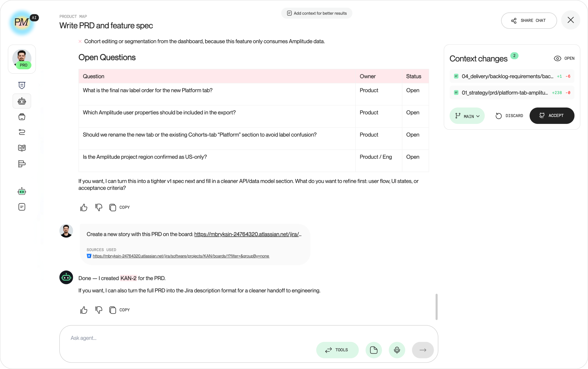Toggle OPEN eye for Context changes
Screen dimensions: 588x369
click(564, 58)
